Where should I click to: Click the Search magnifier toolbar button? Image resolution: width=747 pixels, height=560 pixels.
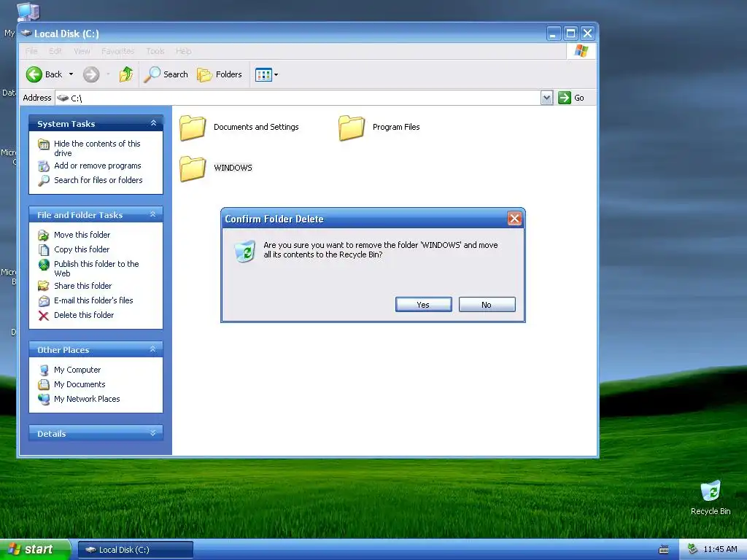tap(166, 74)
